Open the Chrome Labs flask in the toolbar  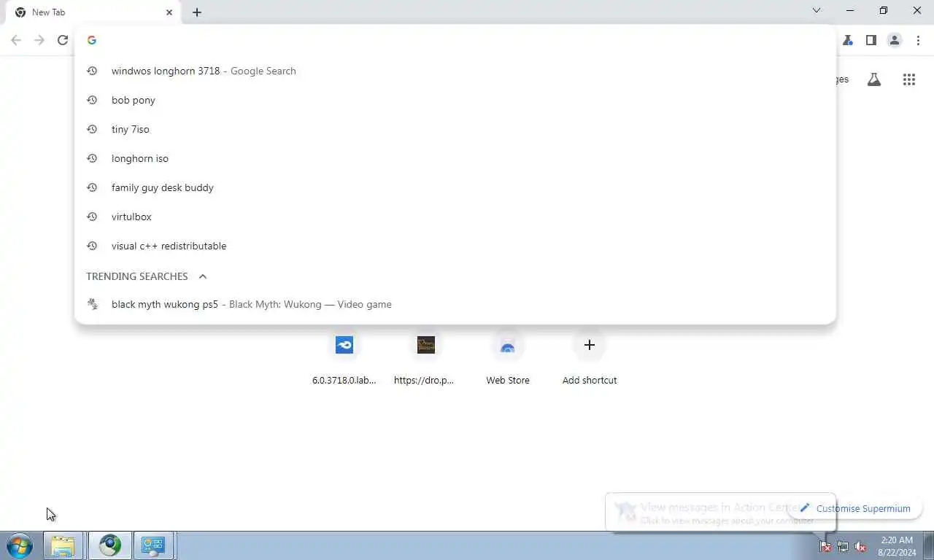coord(847,40)
